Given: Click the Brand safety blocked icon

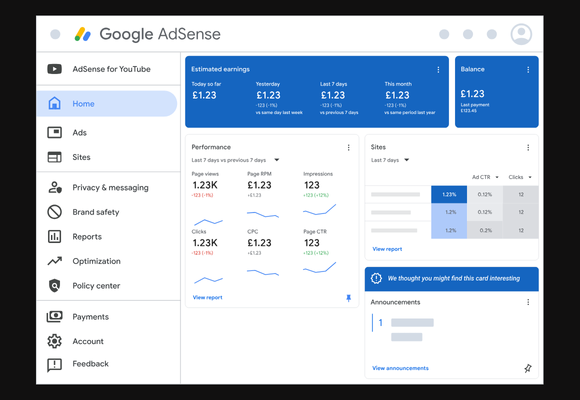Looking at the screenshot, I should tap(54, 212).
